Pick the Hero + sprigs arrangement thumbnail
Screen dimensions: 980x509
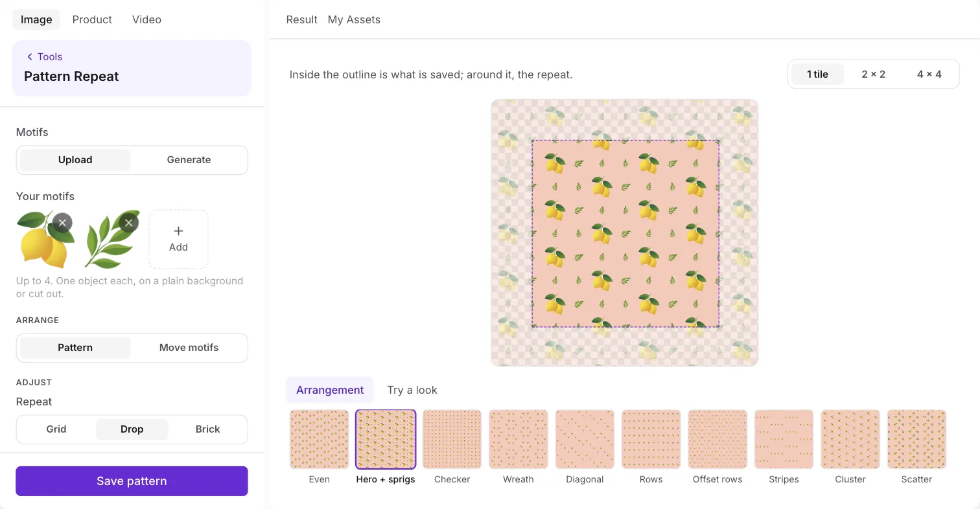(386, 439)
